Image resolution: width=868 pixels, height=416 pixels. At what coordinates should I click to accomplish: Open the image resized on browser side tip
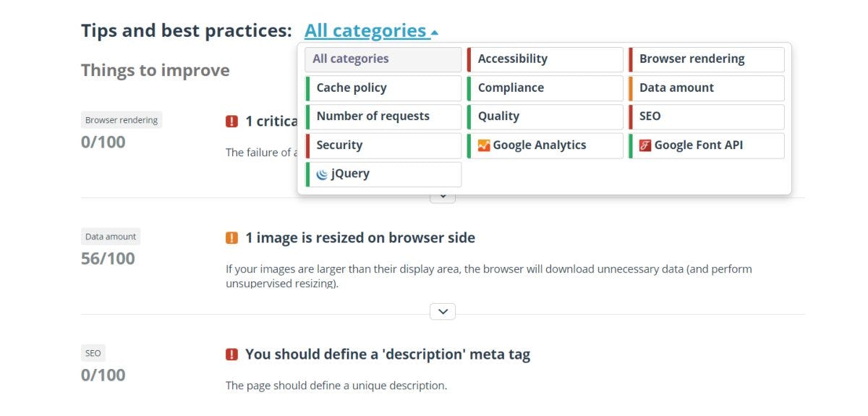[359, 238]
